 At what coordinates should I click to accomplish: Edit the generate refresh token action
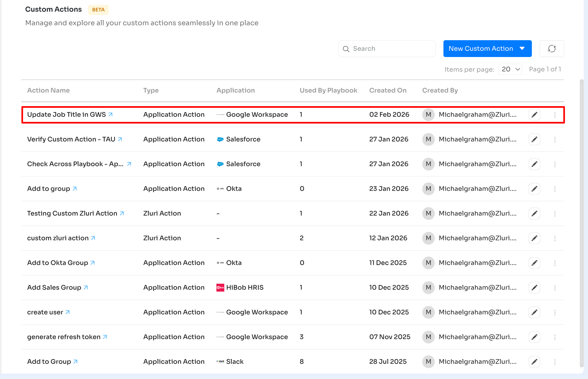[534, 337]
